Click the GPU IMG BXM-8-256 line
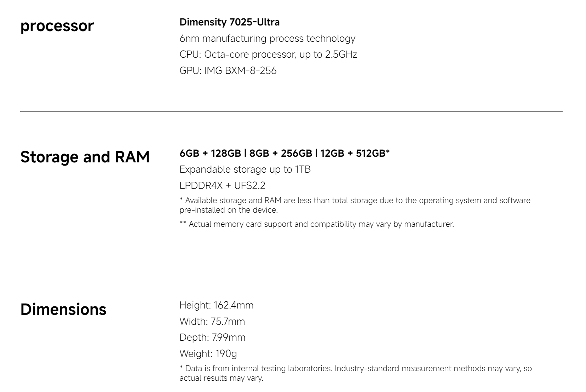Viewport: 586px width, 392px height. (228, 70)
